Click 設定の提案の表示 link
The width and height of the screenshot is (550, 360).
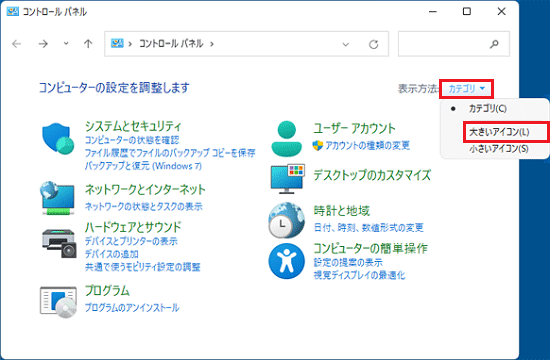point(348,262)
